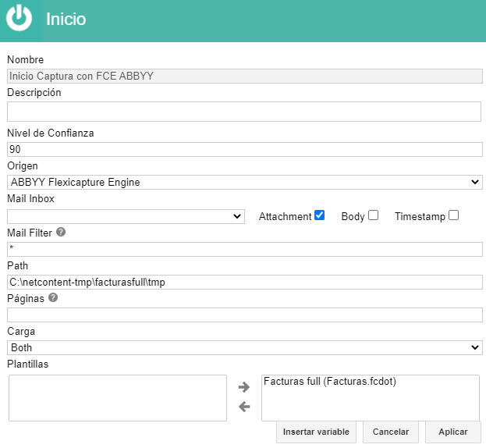Click the Insertar variable button
The width and height of the screenshot is (486, 448).
click(x=316, y=432)
